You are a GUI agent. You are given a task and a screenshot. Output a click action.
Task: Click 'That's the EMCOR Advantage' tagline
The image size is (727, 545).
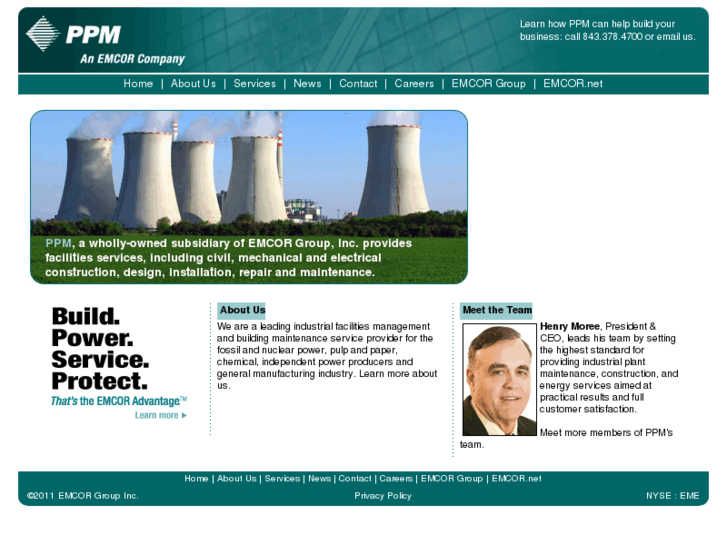click(119, 401)
